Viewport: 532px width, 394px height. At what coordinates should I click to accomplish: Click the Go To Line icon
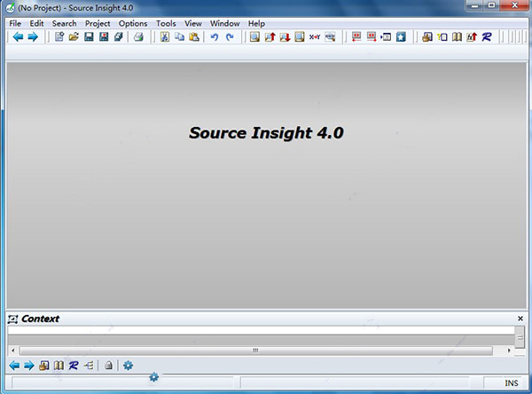(386, 36)
